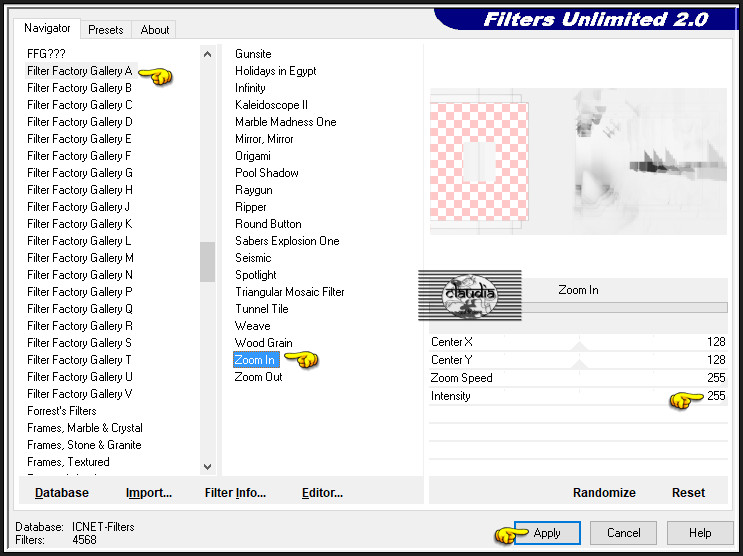This screenshot has height=556, width=743.
Task: Choose the Seismic filter
Action: 253,258
